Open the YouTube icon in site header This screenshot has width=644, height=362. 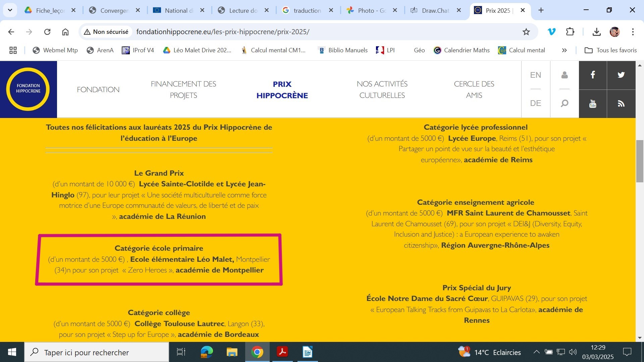(593, 104)
